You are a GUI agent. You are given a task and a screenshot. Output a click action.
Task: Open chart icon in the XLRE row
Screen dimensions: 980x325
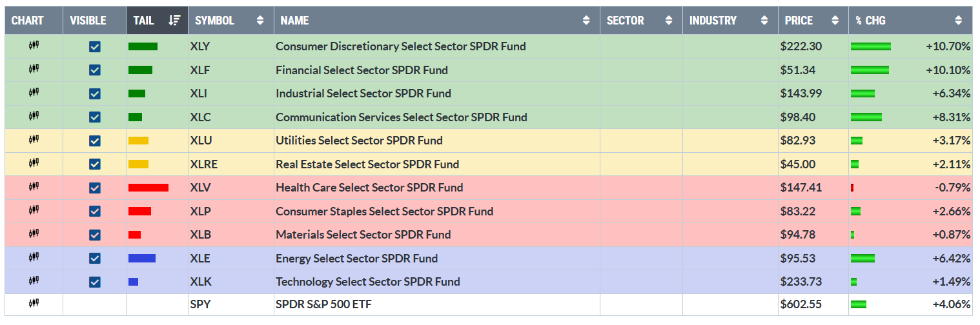click(34, 164)
